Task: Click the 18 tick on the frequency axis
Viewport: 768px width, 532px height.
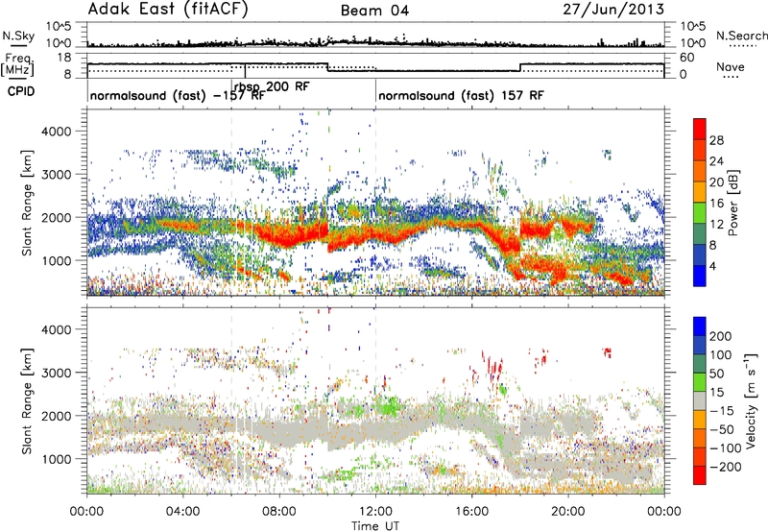Action: [x=63, y=58]
